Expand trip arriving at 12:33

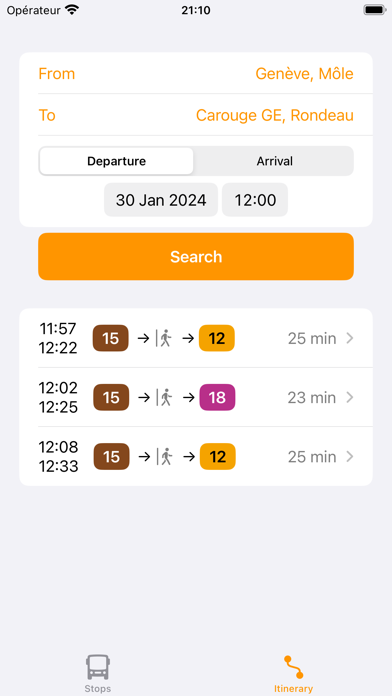[x=196, y=456]
